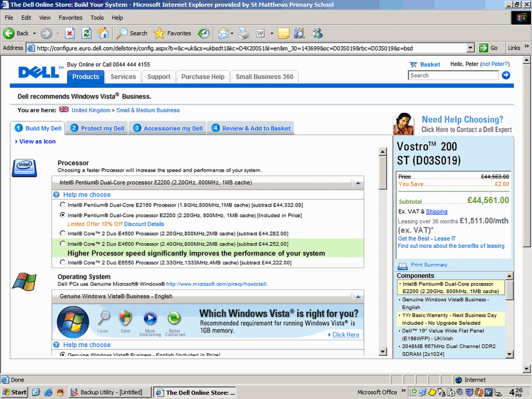Click the Print Summary printer icon
532x399 pixels.
[x=402, y=265]
